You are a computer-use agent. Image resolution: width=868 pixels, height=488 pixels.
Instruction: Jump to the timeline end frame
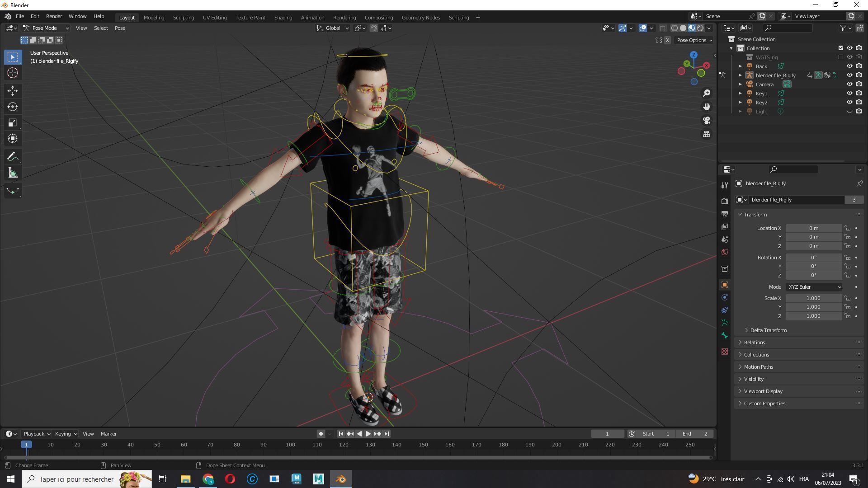click(387, 434)
